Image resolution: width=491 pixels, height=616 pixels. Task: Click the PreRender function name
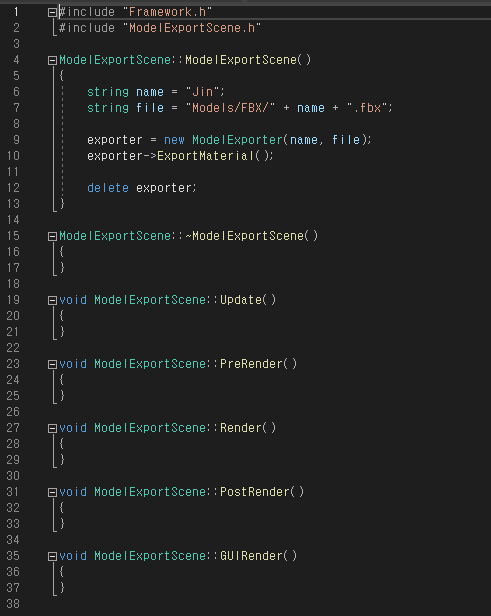click(251, 364)
